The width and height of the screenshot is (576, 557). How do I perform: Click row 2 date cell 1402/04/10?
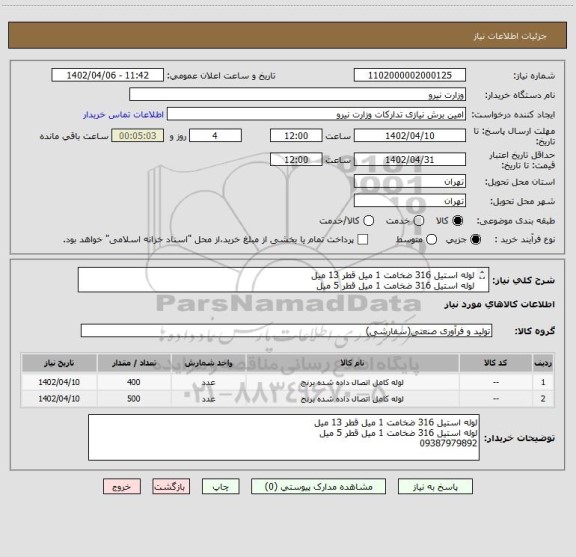click(59, 399)
